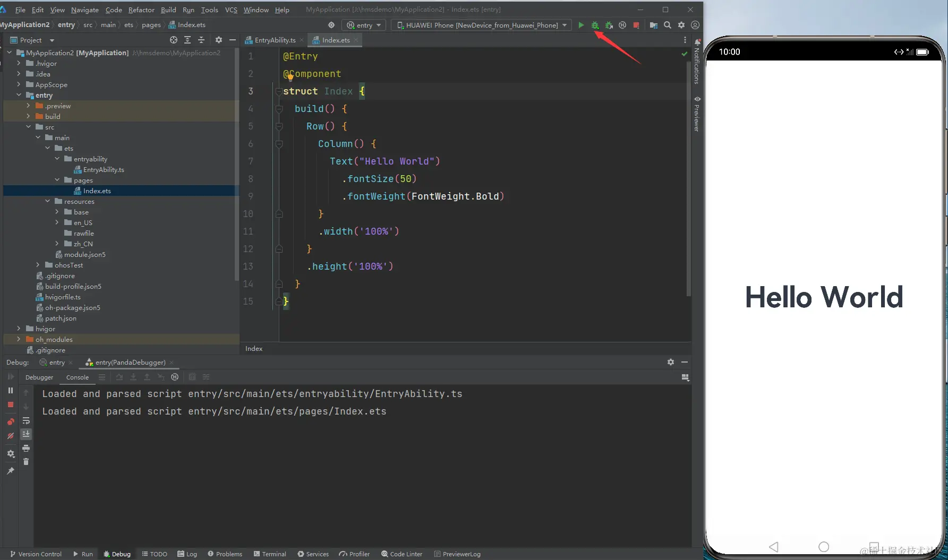This screenshot has width=948, height=560.
Task: Open PreviewerLog tool window
Action: pyautogui.click(x=457, y=554)
